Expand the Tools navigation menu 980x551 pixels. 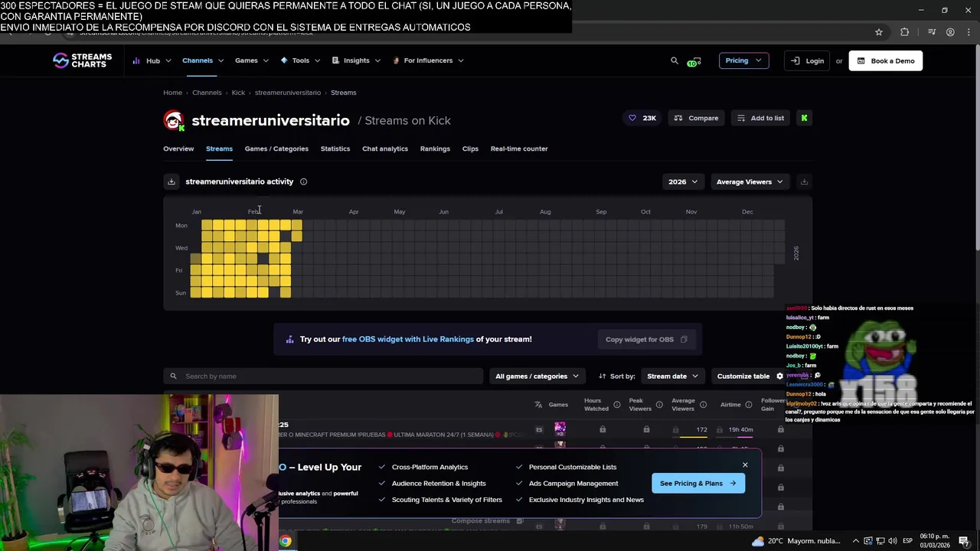pos(300,60)
